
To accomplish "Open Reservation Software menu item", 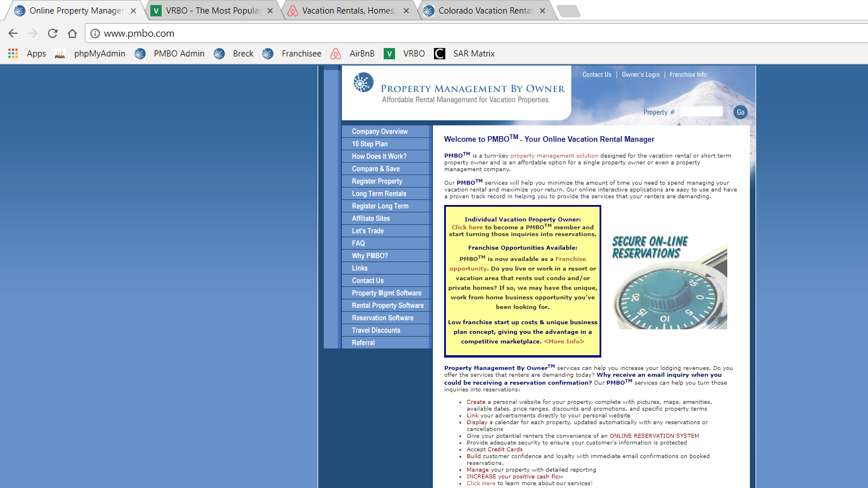I will [387, 317].
